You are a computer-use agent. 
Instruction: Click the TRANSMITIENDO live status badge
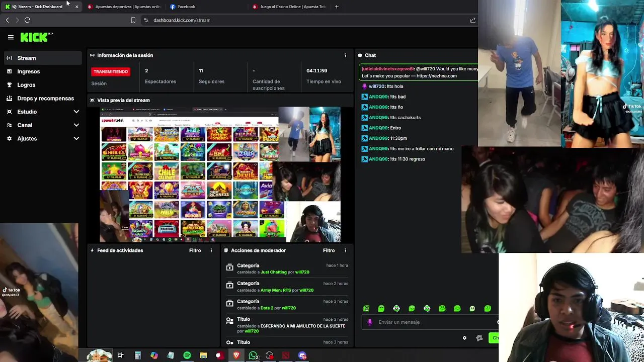(111, 71)
